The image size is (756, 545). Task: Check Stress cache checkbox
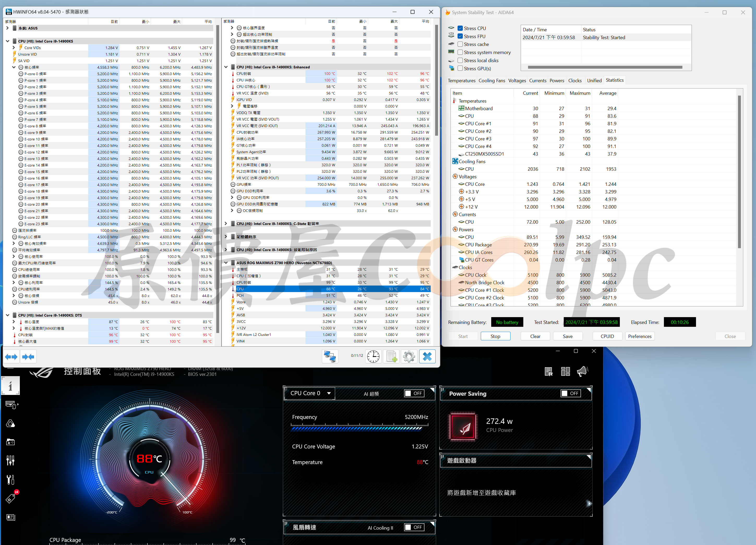click(x=460, y=44)
